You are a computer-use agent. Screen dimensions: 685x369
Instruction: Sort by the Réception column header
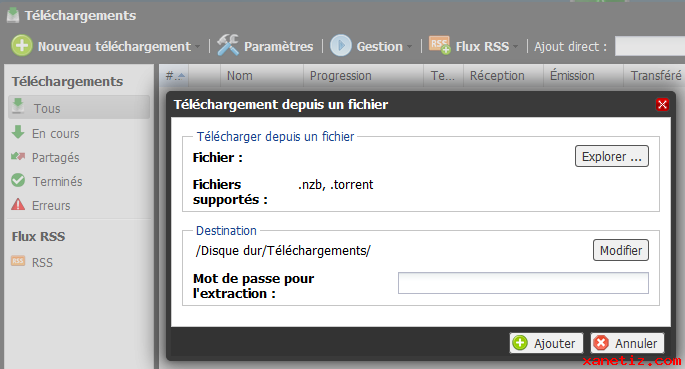tap(503, 76)
